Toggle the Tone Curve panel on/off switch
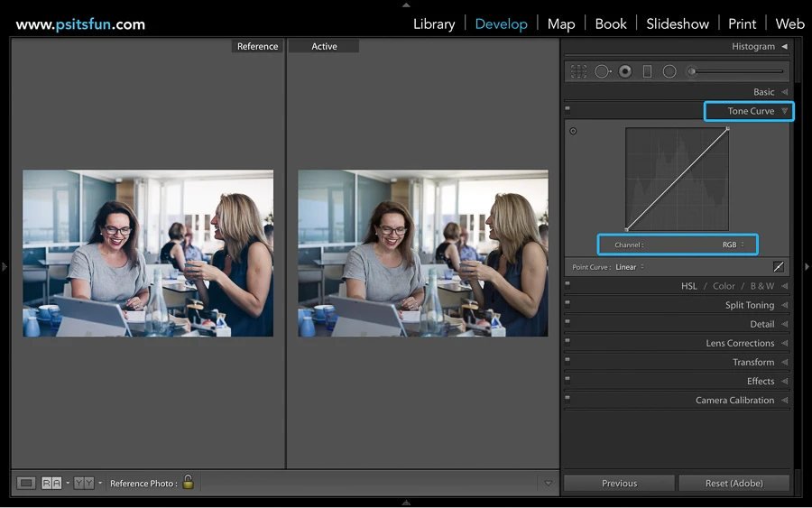The width and height of the screenshot is (812, 508). [567, 109]
